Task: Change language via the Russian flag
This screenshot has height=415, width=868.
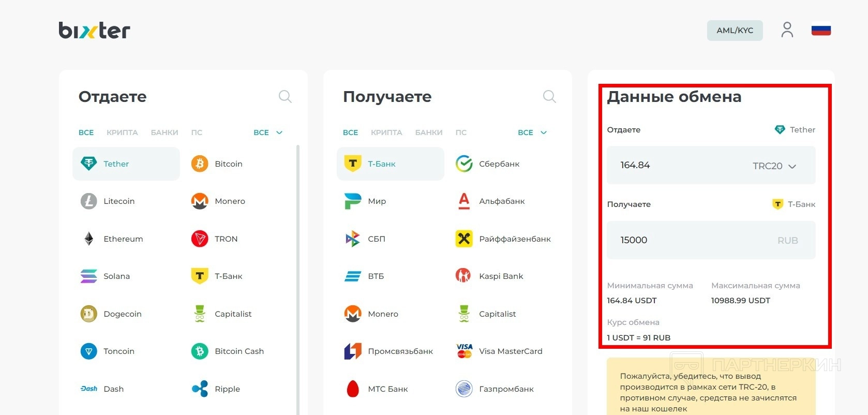Action: click(x=821, y=30)
